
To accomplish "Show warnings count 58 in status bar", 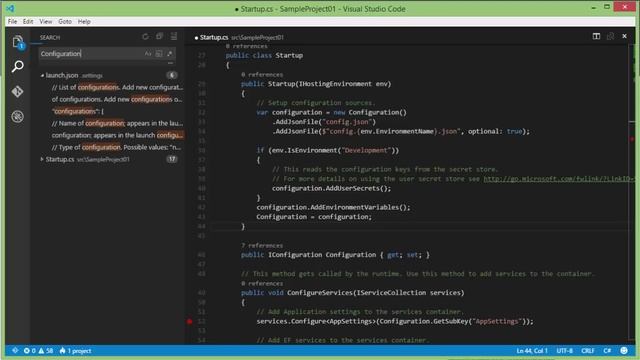I will [x=46, y=351].
